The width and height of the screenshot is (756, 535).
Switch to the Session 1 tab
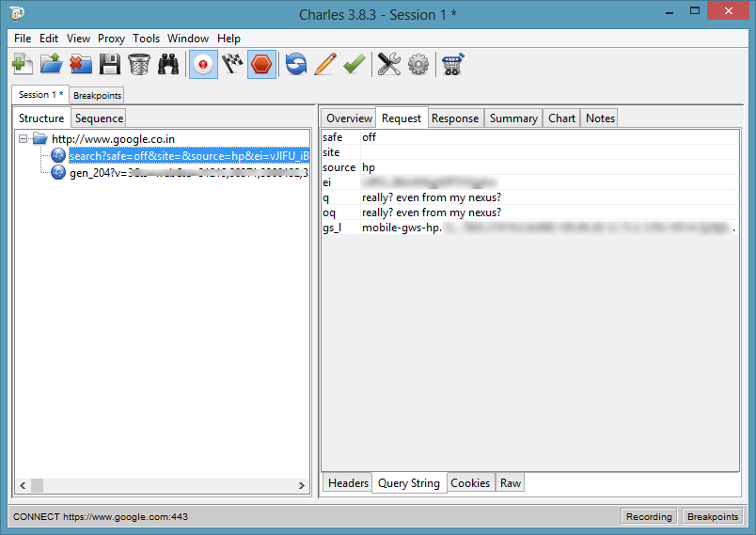pos(40,95)
